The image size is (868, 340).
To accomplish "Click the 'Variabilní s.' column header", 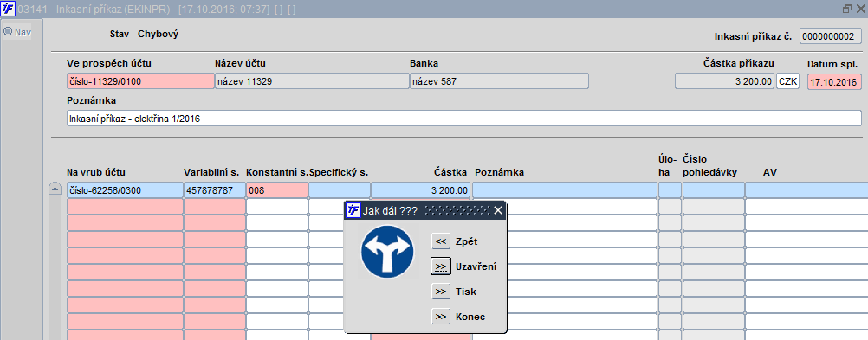I will click(x=212, y=172).
